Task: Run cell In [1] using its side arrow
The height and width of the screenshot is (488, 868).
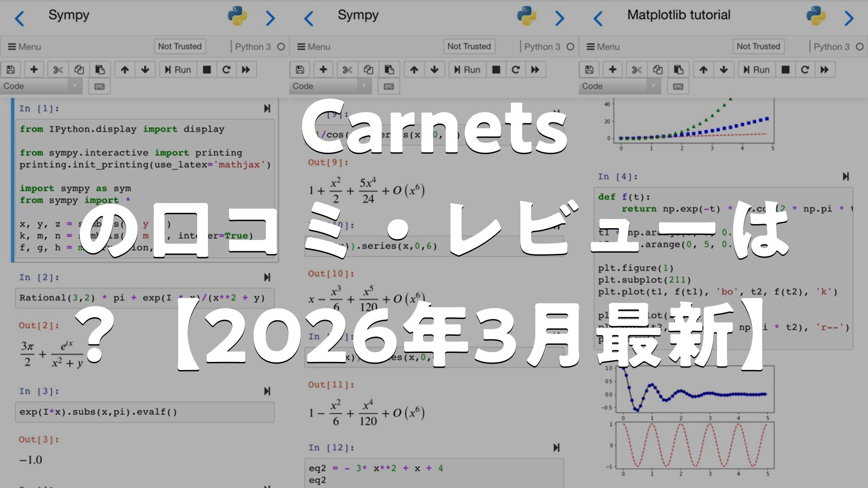Action: 267,108
